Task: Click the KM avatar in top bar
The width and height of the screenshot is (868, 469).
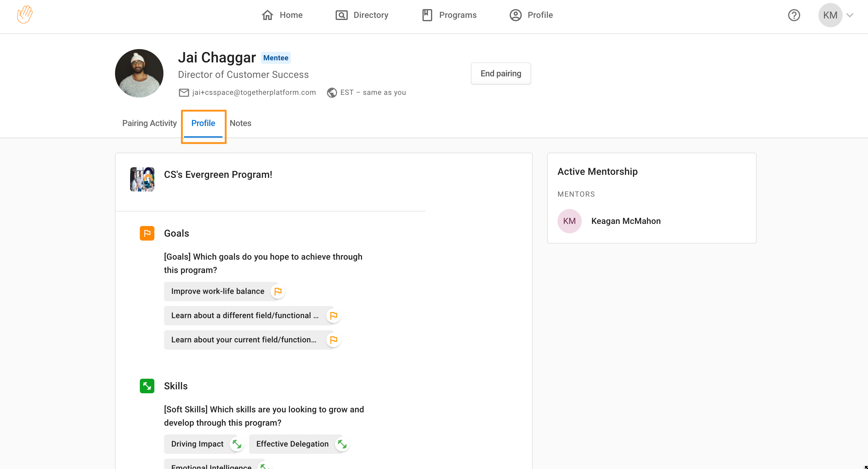Action: pyautogui.click(x=830, y=15)
